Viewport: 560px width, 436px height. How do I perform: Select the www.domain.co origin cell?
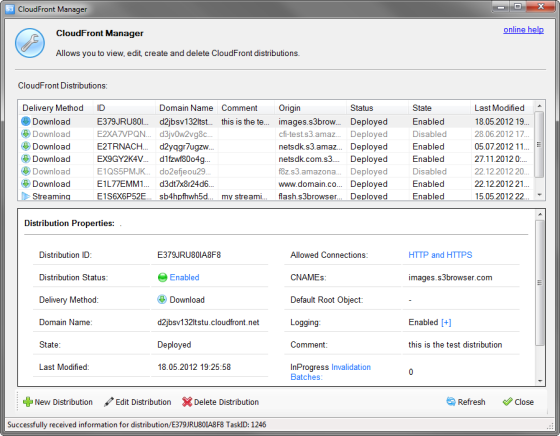310,184
